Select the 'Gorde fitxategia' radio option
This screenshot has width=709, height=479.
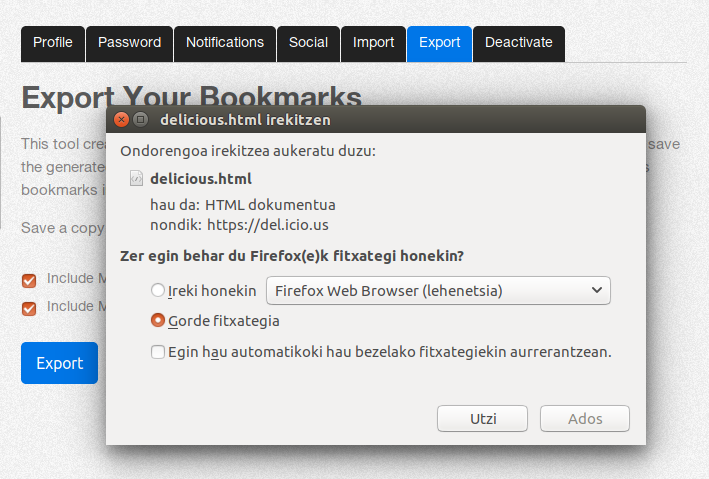tap(157, 321)
